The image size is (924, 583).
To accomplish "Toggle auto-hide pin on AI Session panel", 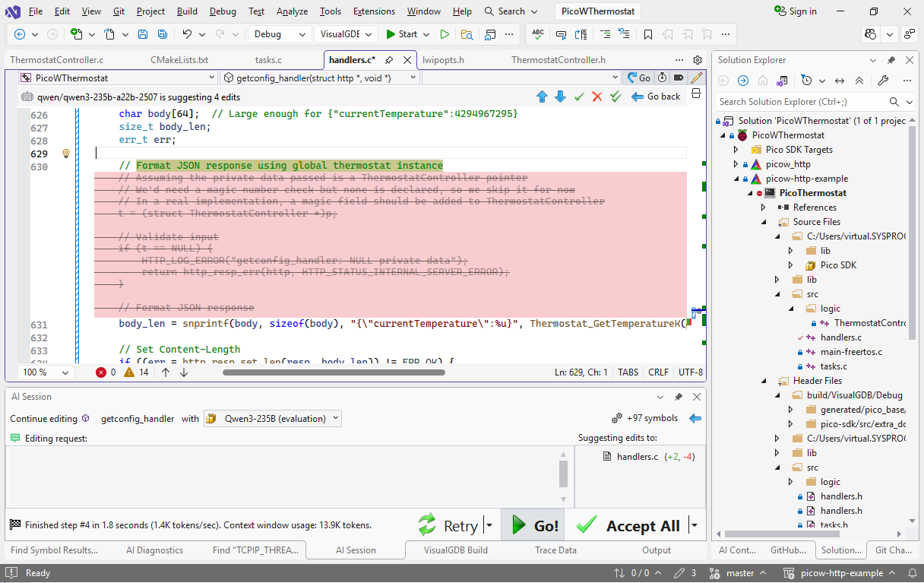I will [x=679, y=397].
